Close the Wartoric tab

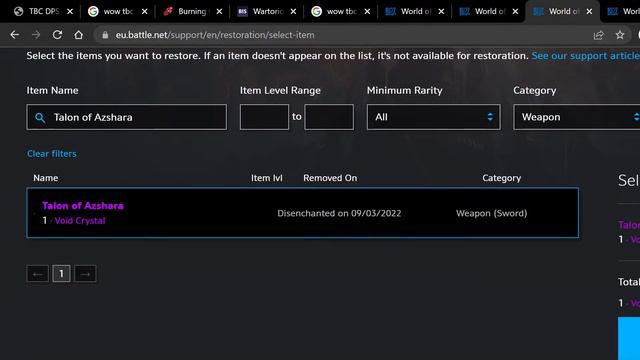[293, 11]
